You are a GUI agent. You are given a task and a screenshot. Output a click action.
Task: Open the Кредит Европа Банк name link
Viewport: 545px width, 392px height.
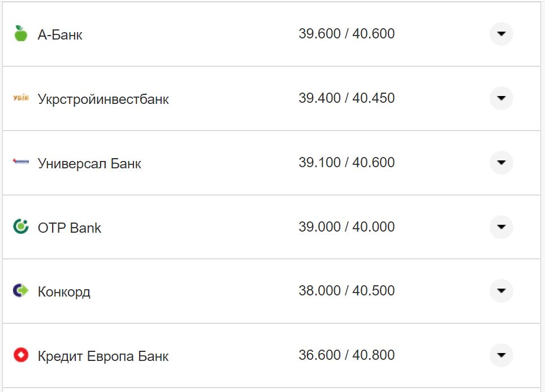[103, 356]
